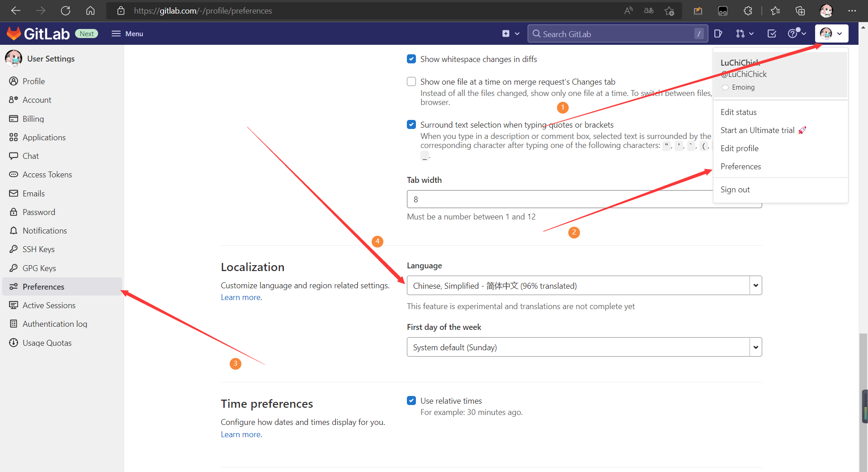The width and height of the screenshot is (868, 472).
Task: Open the To-Do list checkmark icon
Action: (772, 33)
